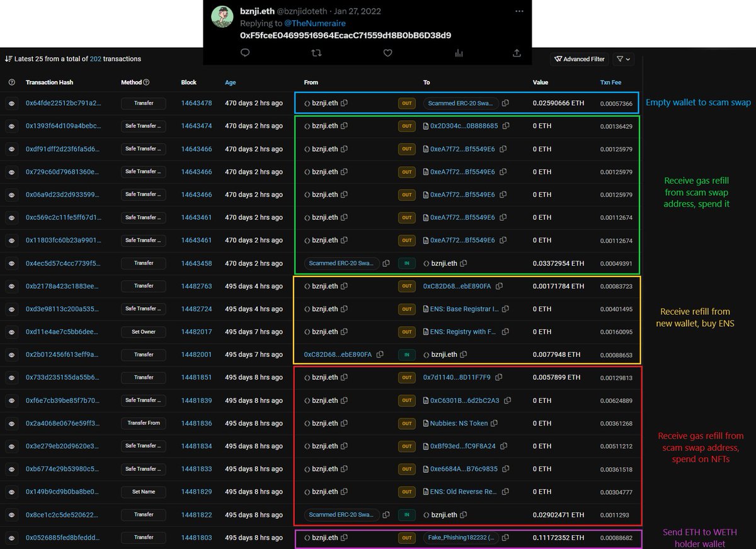Viewport: 756px width, 549px height.
Task: Copy Fake_Phishing182232 address
Action: [x=505, y=537]
